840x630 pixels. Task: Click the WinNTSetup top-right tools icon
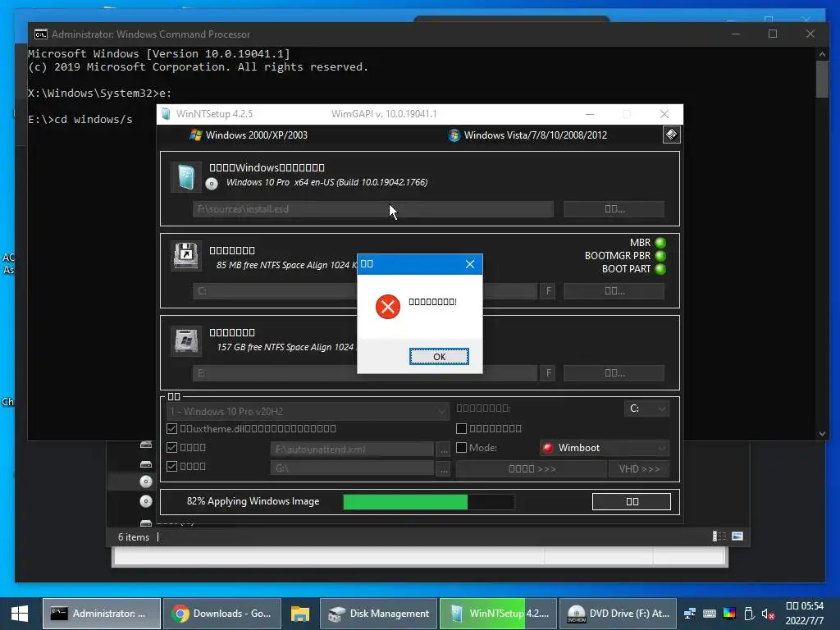[671, 135]
